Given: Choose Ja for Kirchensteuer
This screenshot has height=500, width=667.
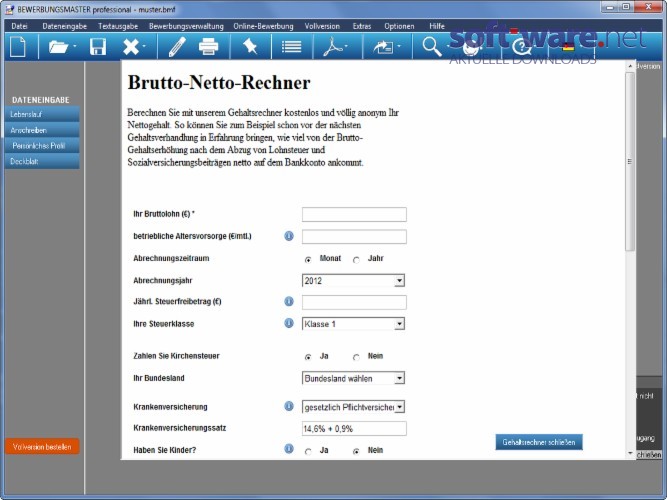Looking at the screenshot, I should coord(308,357).
